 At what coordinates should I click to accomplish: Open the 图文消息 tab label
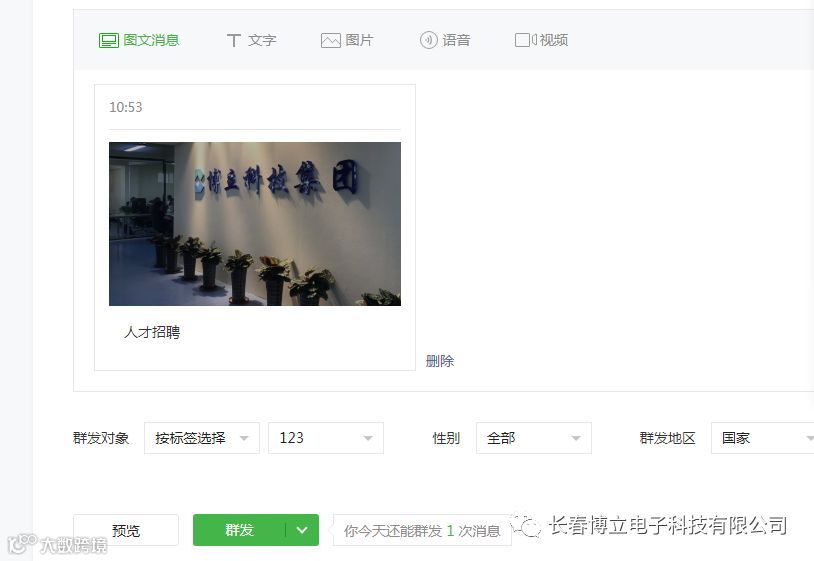coord(151,40)
